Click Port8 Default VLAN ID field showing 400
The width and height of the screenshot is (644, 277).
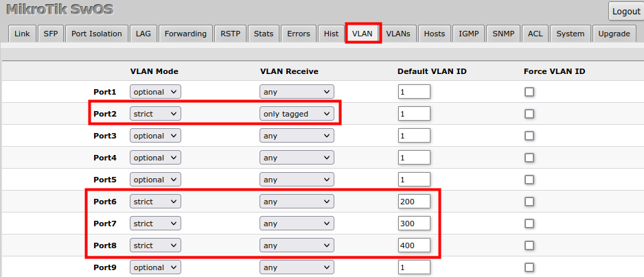pyautogui.click(x=414, y=245)
